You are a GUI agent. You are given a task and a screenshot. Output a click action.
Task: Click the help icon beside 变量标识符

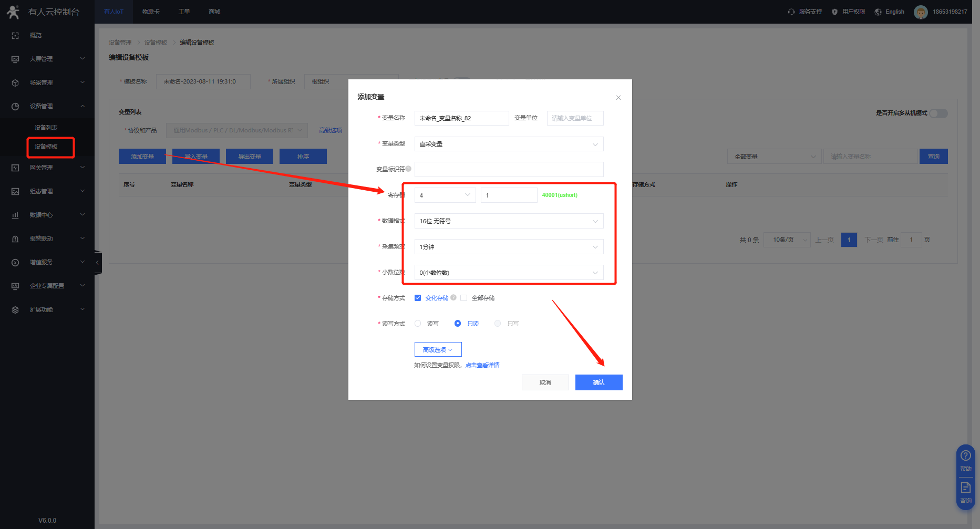click(x=408, y=169)
